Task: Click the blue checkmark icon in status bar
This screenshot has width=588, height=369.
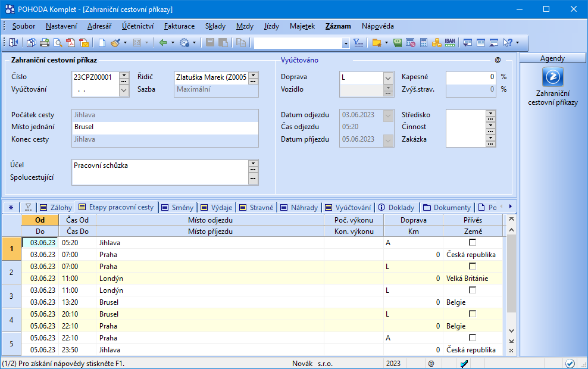Action: click(x=464, y=364)
